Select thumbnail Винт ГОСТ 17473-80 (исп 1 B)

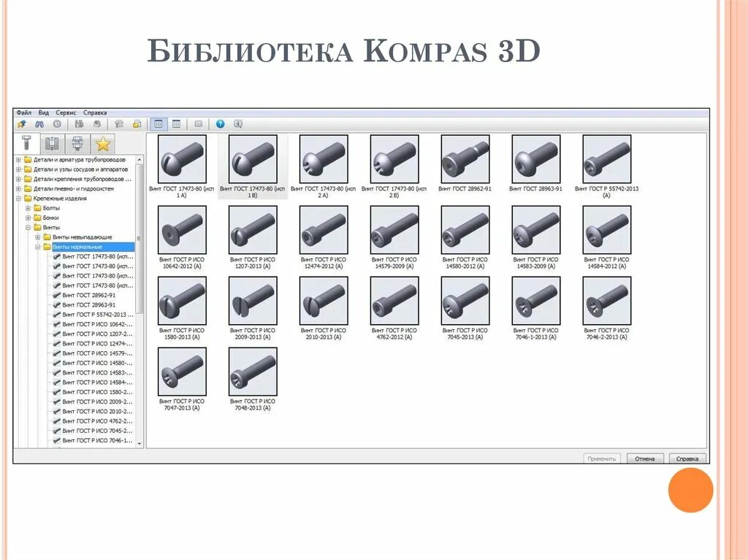[253, 159]
